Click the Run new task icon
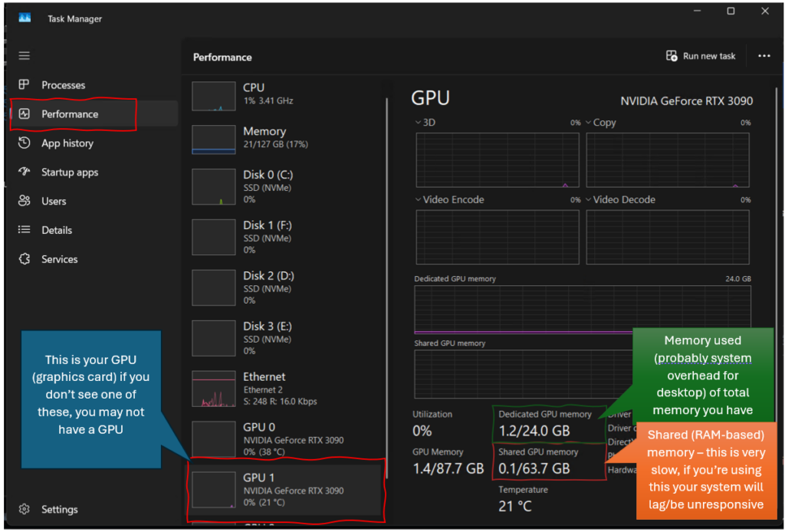 672,55
